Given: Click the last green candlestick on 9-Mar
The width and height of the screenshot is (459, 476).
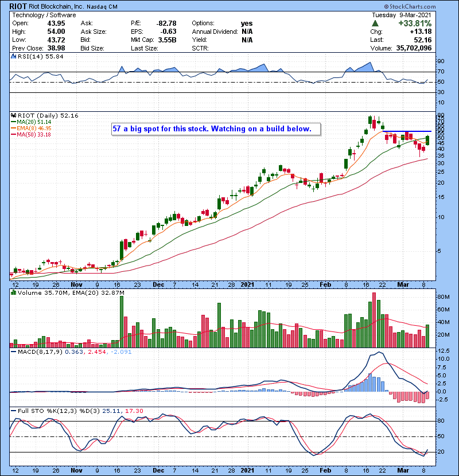Looking at the screenshot, I should pyautogui.click(x=427, y=141).
